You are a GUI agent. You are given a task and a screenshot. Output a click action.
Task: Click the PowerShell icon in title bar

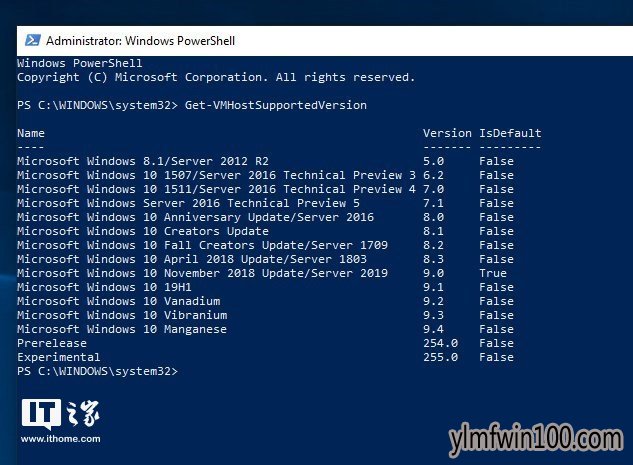click(33, 40)
